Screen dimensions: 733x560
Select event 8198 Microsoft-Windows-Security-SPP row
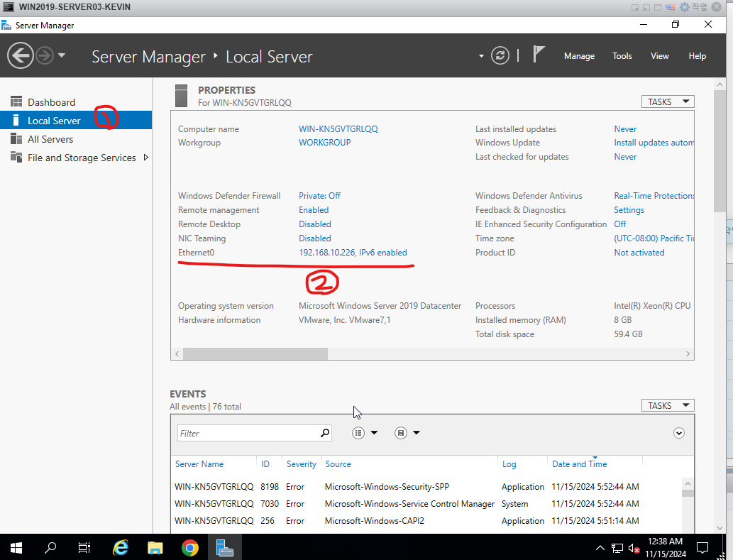[426, 487]
